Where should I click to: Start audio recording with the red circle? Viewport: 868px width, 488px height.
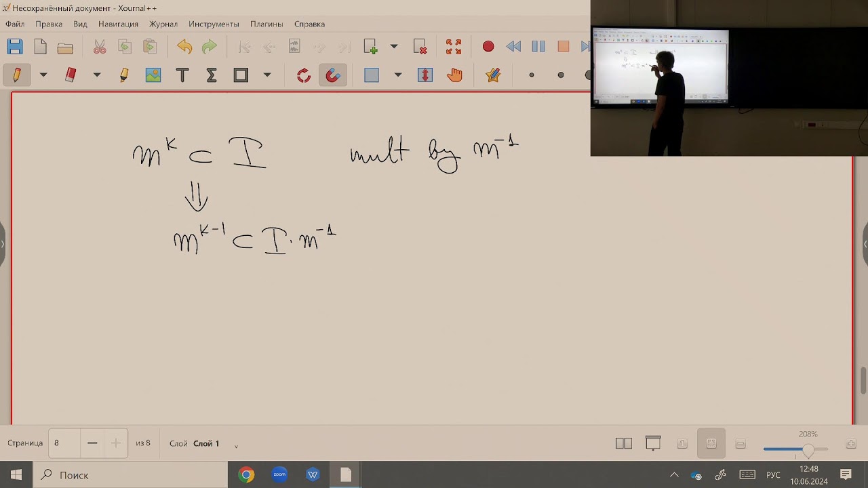coord(488,47)
